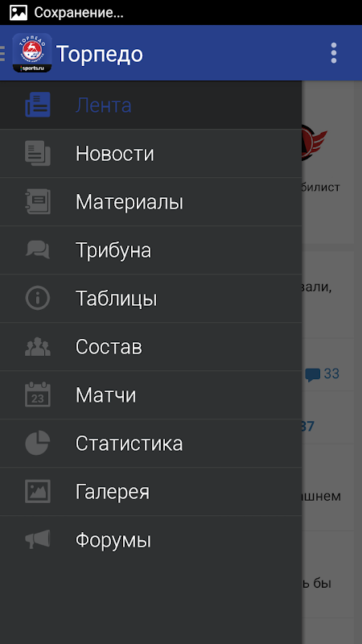The image size is (362, 644).
Task: Choose Статистика from the drawer
Action: [150, 444]
